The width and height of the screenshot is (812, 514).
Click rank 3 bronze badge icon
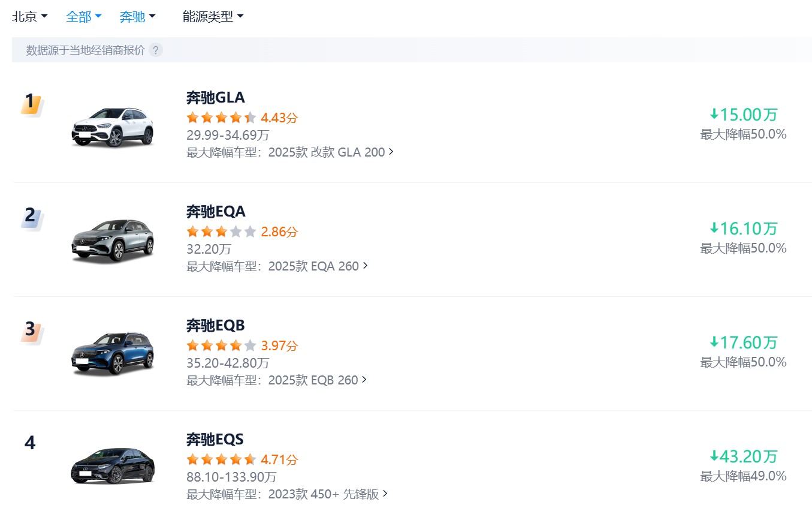[31, 331]
